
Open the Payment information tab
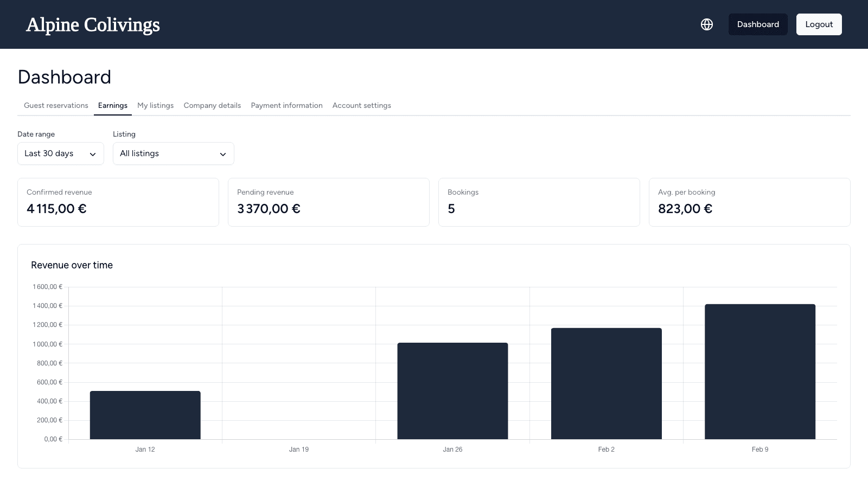click(x=286, y=105)
